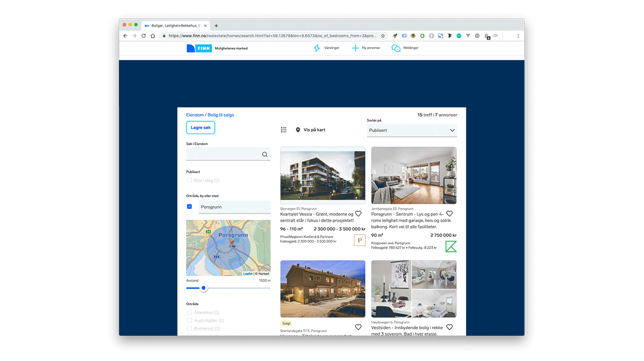
Task: Click the Lagre søk button
Action: pos(200,127)
